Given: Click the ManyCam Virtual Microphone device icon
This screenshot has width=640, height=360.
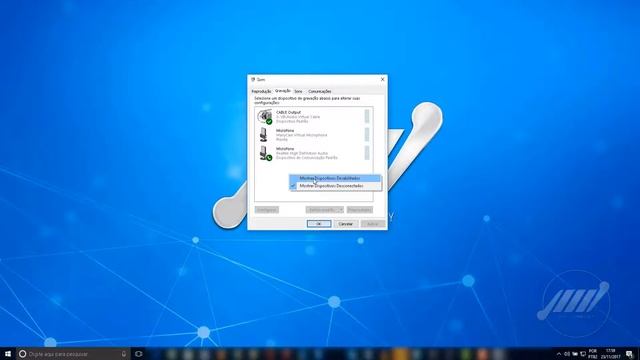Looking at the screenshot, I should 264,135.
